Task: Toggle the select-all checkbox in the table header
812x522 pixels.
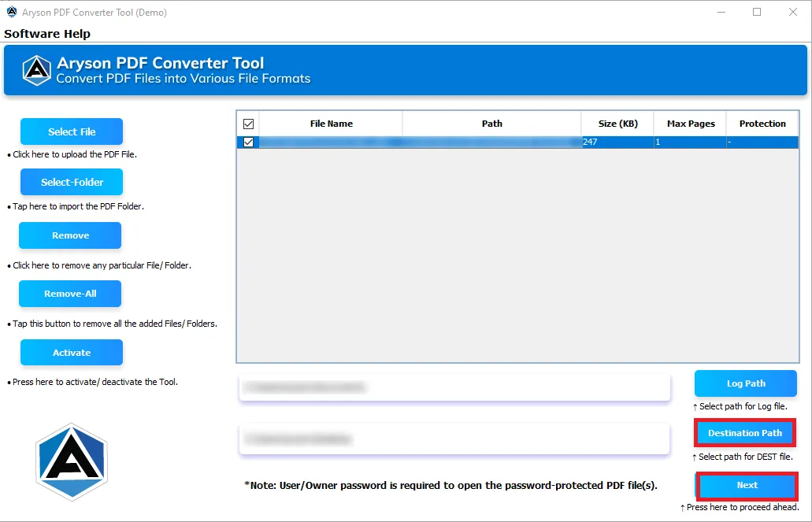Action: [248, 124]
